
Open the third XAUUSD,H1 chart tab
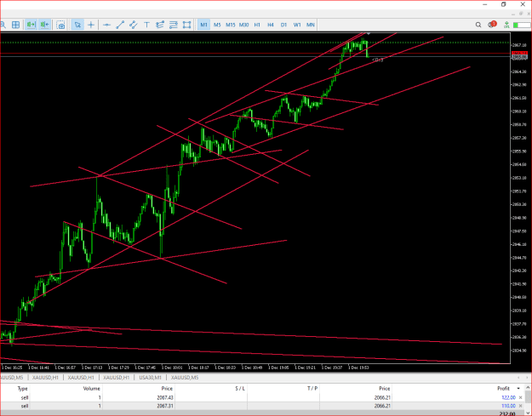click(117, 378)
